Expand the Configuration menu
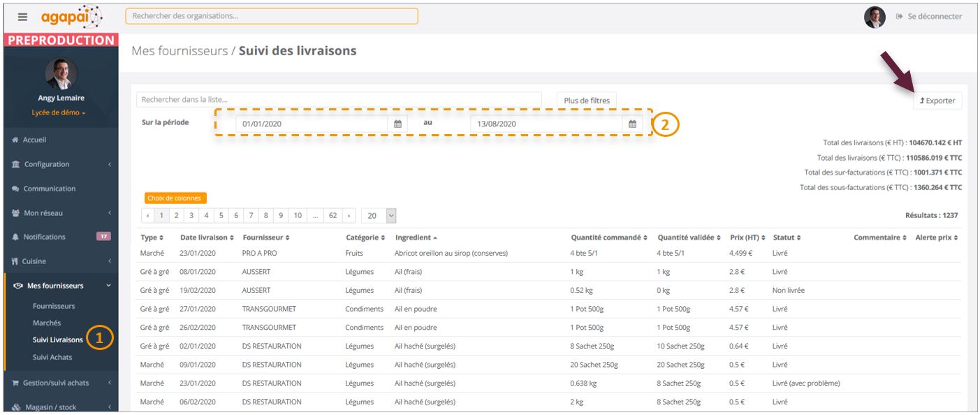The height and width of the screenshot is (415, 980). pos(61,164)
